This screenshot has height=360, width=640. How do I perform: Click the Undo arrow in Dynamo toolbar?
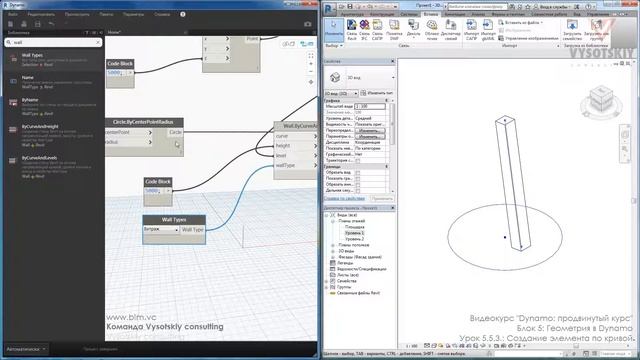coord(51,24)
